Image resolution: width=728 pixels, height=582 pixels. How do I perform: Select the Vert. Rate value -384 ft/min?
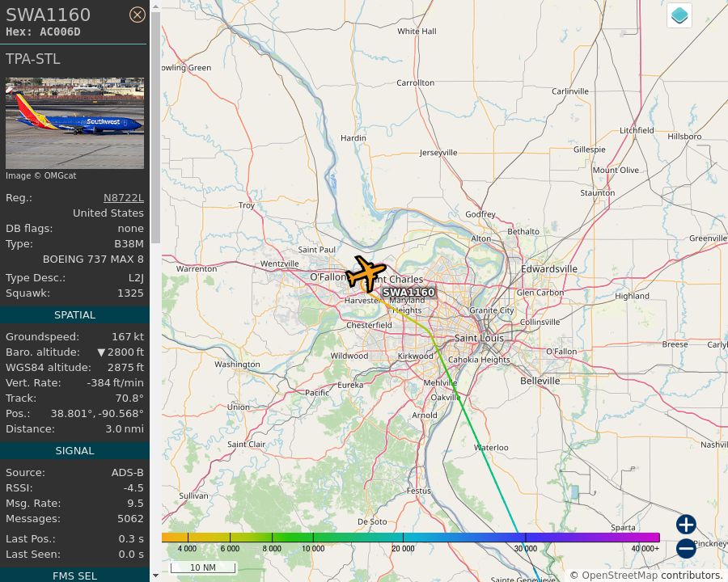[x=115, y=382]
